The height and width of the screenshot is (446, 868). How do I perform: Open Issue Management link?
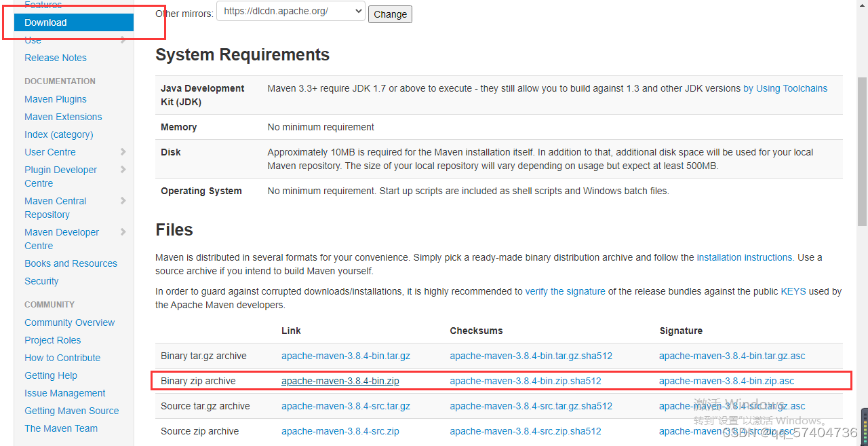click(65, 393)
